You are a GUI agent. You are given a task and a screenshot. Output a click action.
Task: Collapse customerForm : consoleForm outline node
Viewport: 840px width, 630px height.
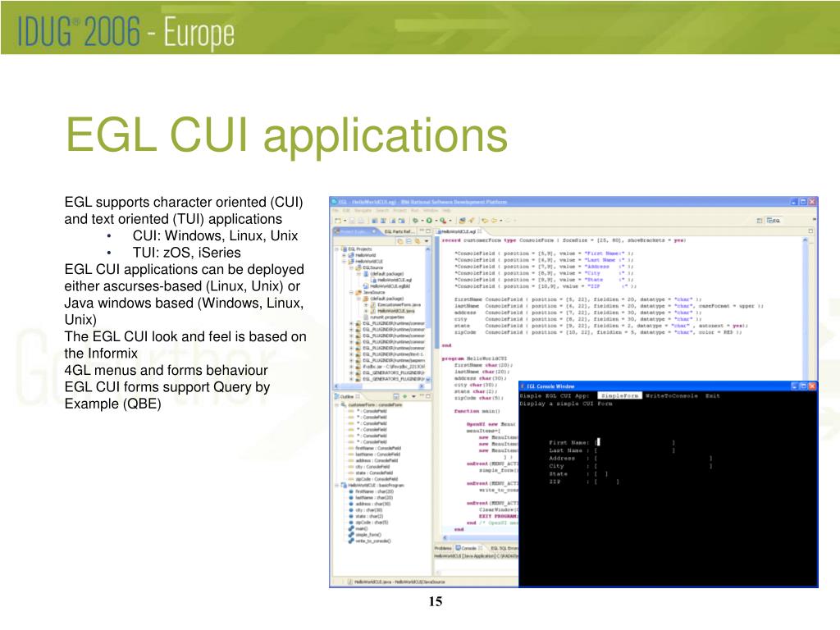[337, 405]
